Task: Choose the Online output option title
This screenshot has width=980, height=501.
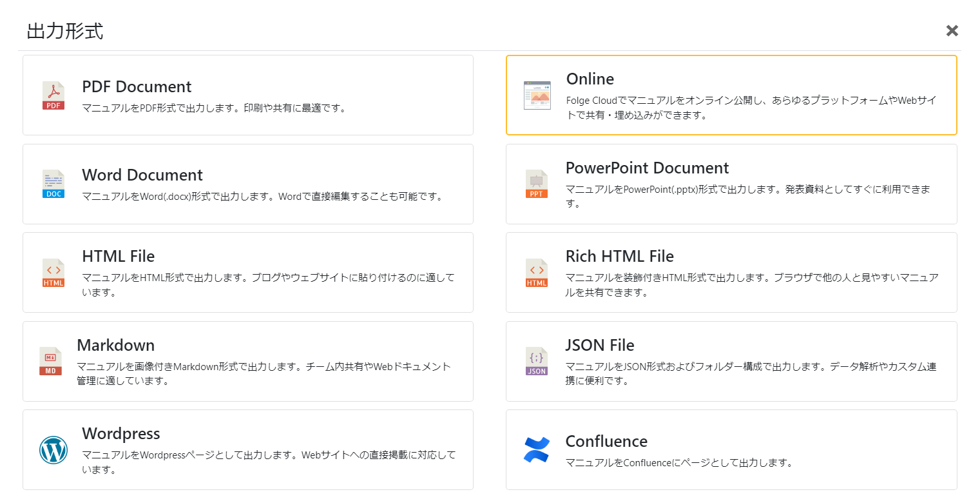Action: click(590, 79)
